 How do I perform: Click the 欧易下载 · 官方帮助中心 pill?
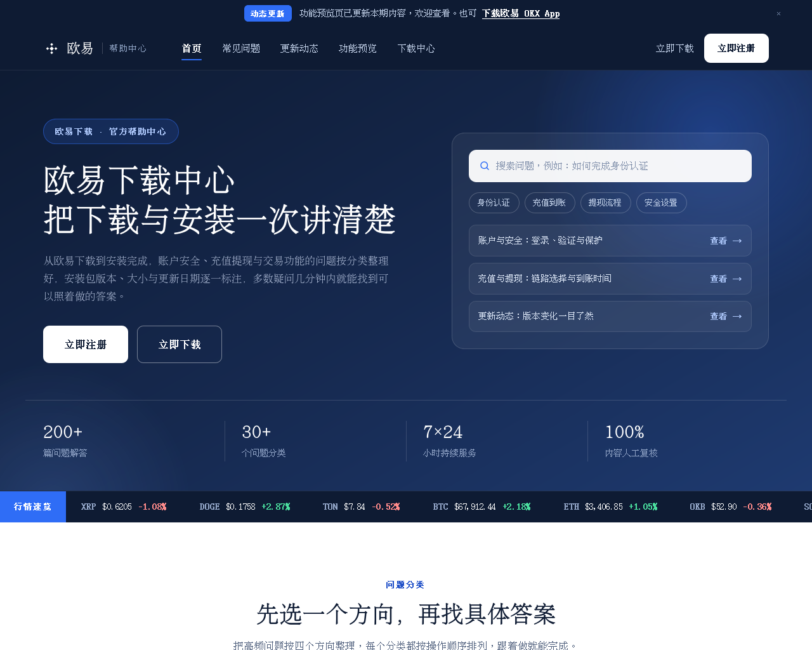coord(111,131)
